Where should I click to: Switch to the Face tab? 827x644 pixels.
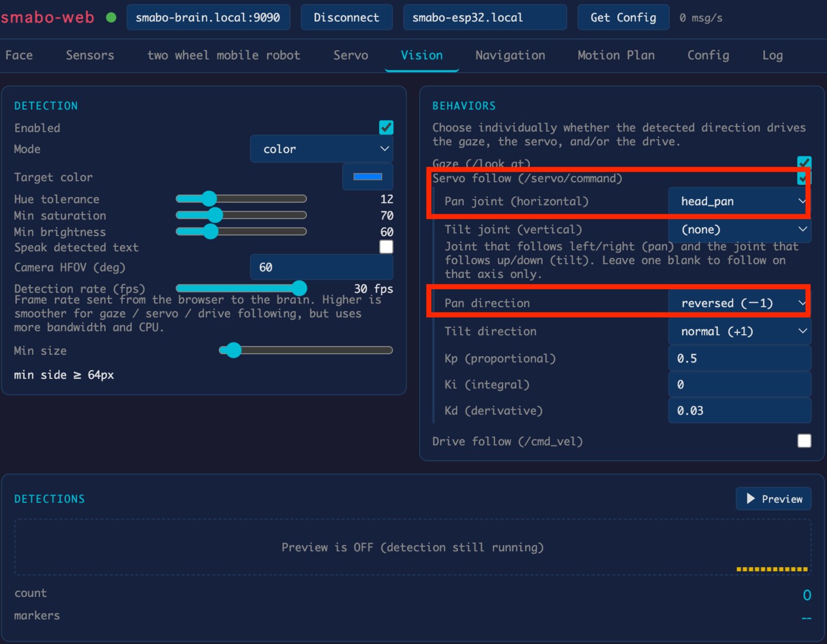[19, 55]
